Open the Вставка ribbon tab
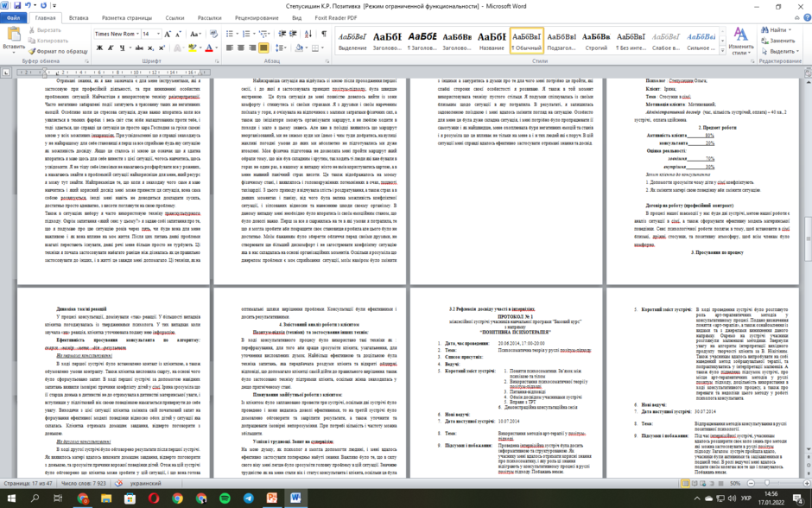Screen dimensions: 812x508 [79, 17]
